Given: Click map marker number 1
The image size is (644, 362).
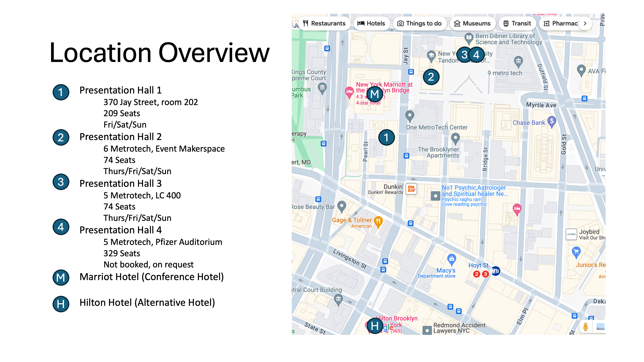Looking at the screenshot, I should tap(386, 137).
